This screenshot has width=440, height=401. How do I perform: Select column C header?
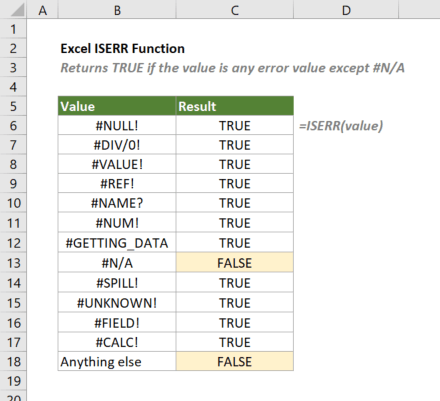coord(235,10)
